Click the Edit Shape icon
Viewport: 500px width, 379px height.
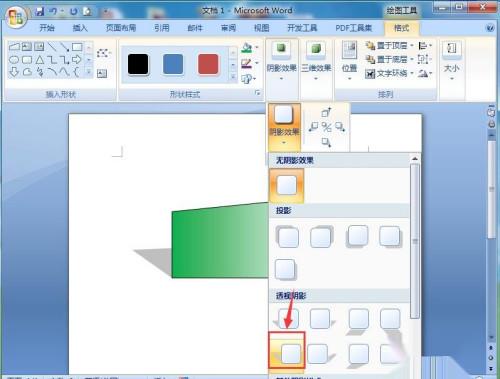[x=103, y=53]
